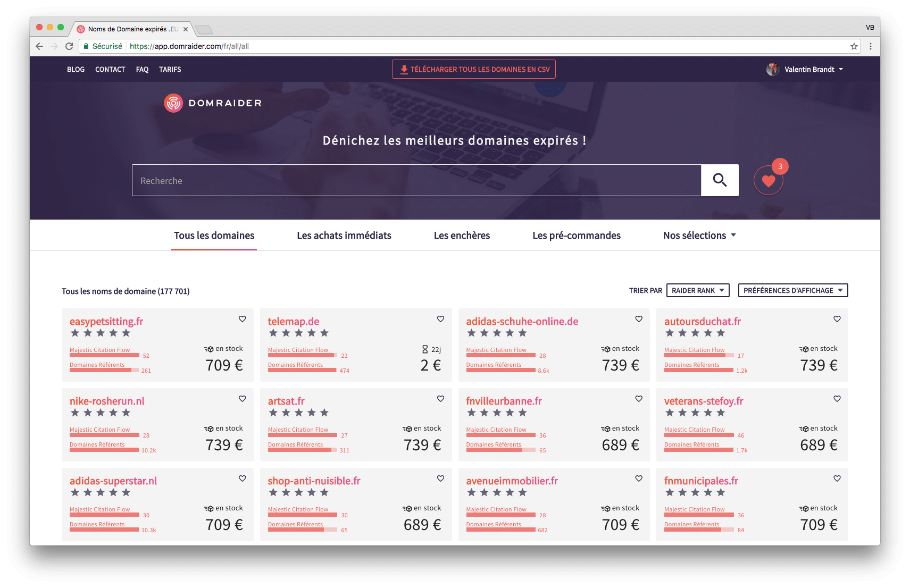The image size is (910, 588).
Task: Click the DomRaider logo
Action: click(x=213, y=103)
